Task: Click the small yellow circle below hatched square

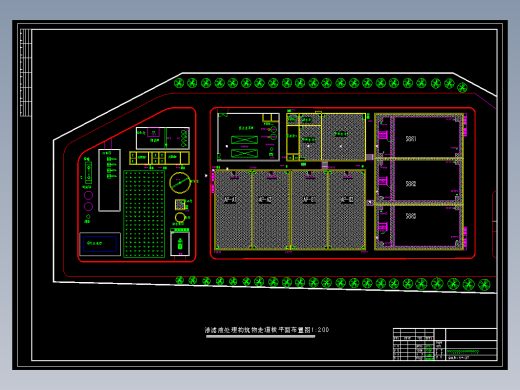Action: click(x=180, y=217)
